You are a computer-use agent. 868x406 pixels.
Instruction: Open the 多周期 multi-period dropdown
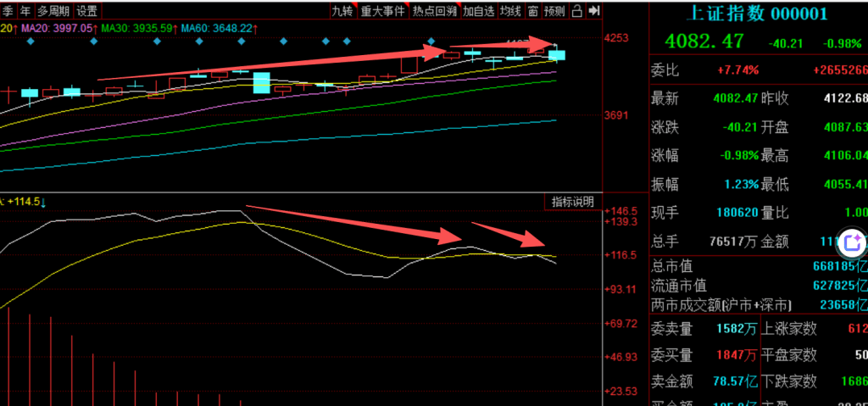click(53, 11)
